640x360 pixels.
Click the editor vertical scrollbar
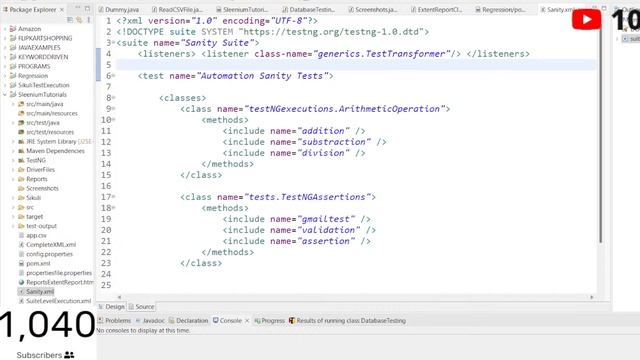(x=601, y=131)
